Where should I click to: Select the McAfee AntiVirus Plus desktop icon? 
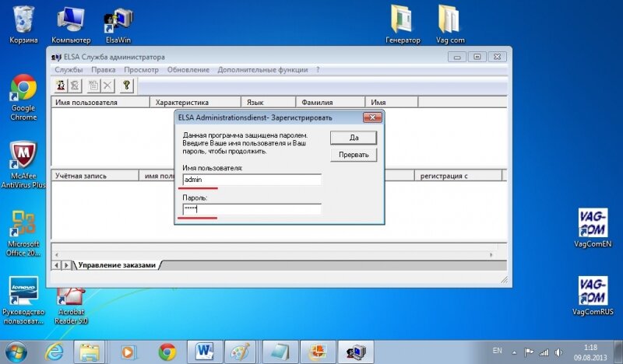click(23, 164)
